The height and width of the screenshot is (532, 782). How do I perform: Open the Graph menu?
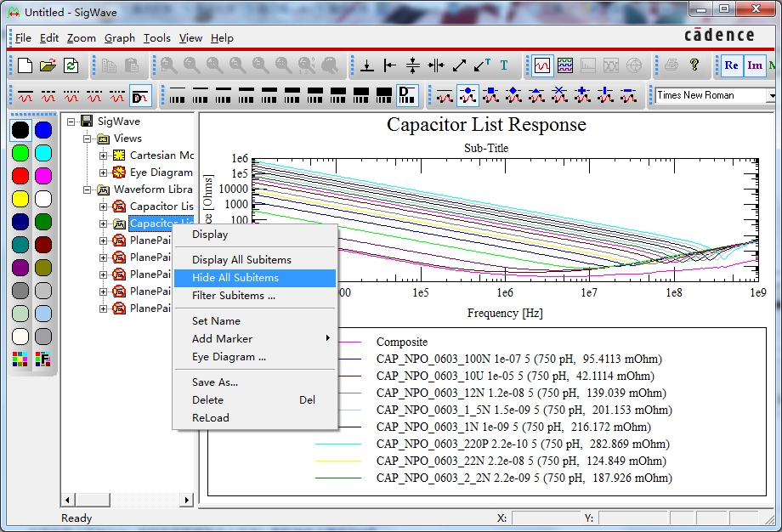pyautogui.click(x=120, y=38)
